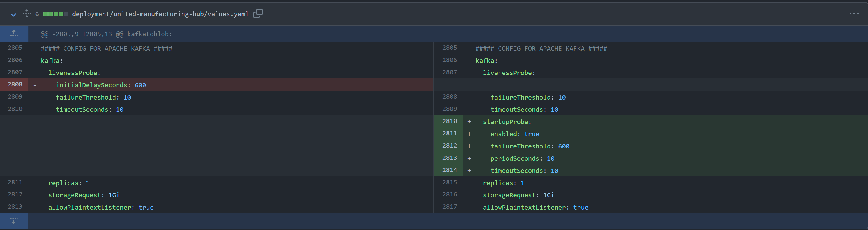Expand hidden lines above the hunk
Viewport: 868px width, 230px height.
tap(14, 33)
